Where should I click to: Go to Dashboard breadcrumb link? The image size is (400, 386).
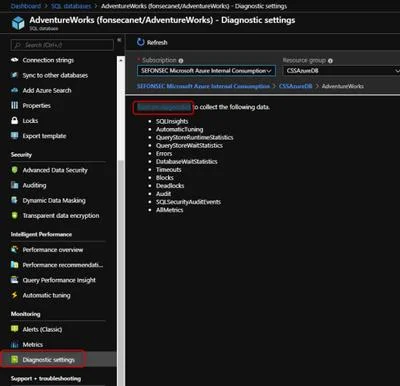pos(26,6)
